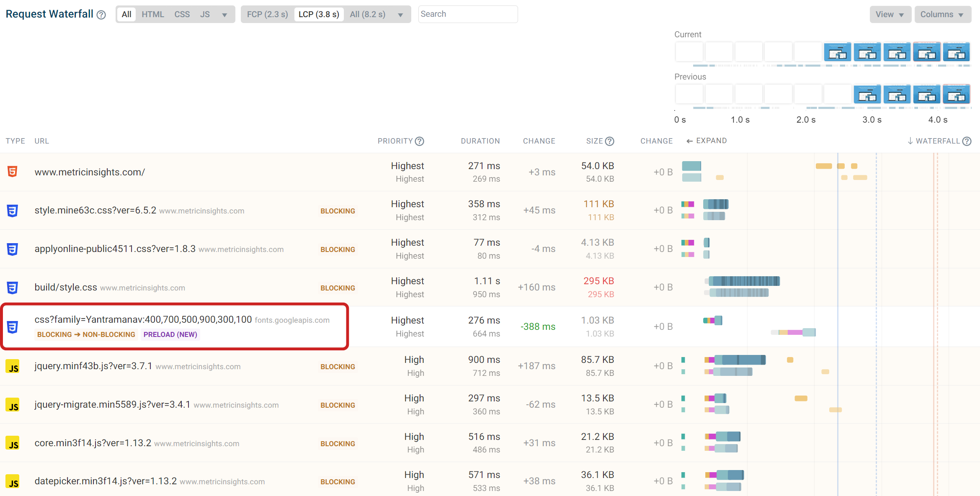980x496 pixels.
Task: Open the View dropdown
Action: click(x=890, y=14)
